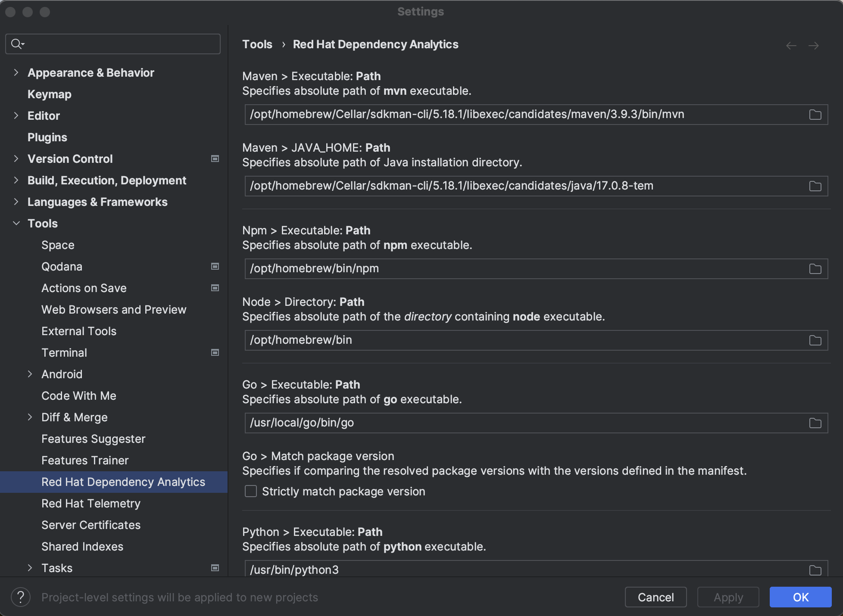Viewport: 843px width, 616px height.
Task: Expand the Diff & Merge subtree
Action: pyautogui.click(x=30, y=417)
